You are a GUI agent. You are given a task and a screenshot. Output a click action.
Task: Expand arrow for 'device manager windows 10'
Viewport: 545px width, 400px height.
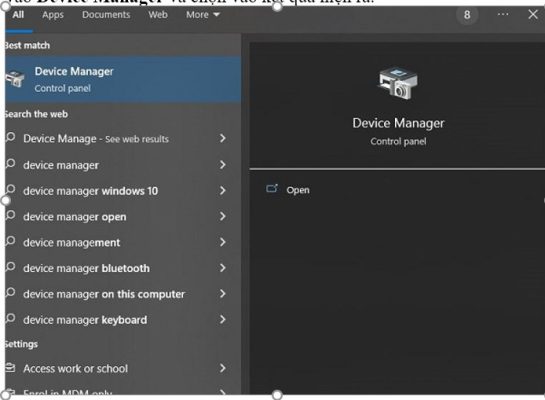[223, 190]
